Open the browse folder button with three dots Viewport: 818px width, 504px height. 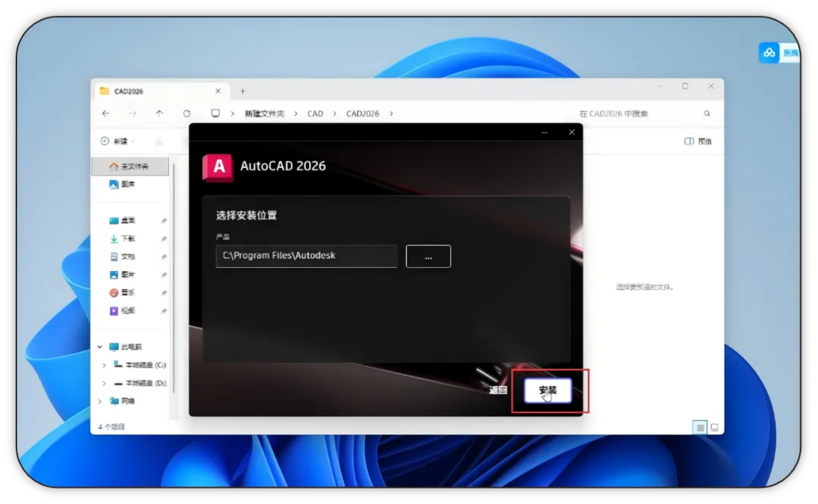428,257
